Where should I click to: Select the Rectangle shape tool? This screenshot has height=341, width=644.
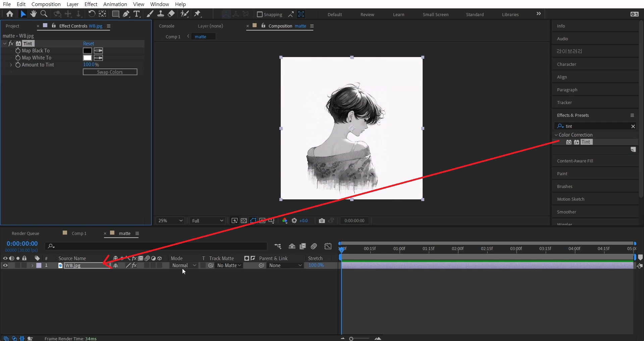point(115,14)
